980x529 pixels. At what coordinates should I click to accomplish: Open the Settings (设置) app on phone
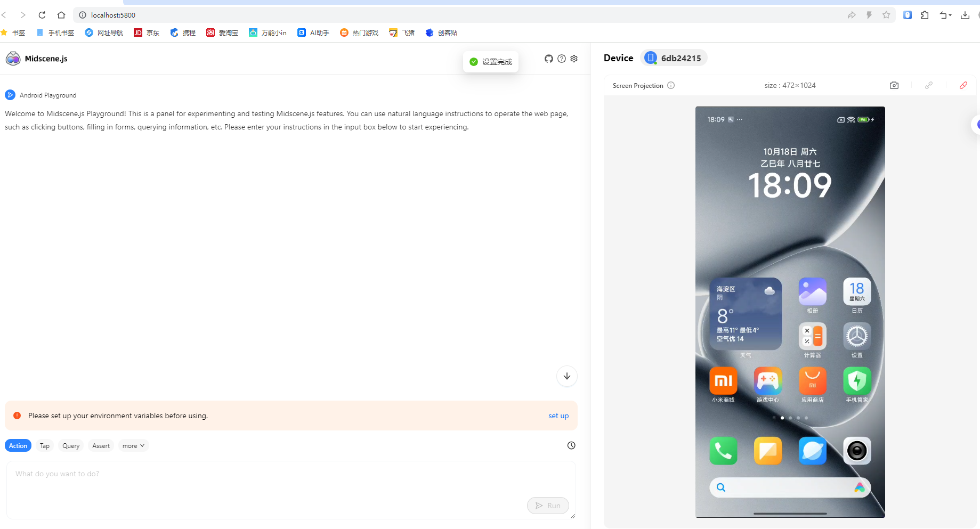click(x=857, y=336)
